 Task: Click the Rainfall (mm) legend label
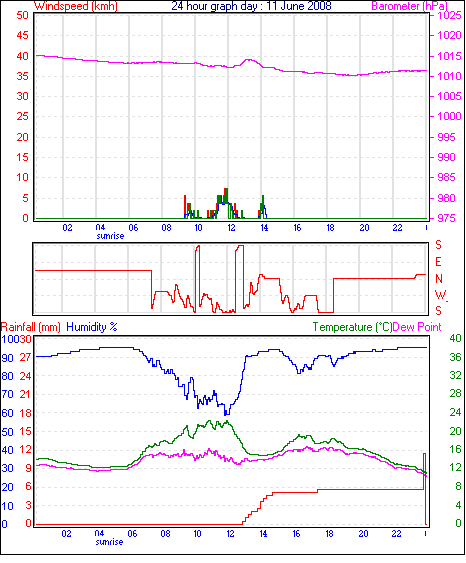[x=31, y=327]
